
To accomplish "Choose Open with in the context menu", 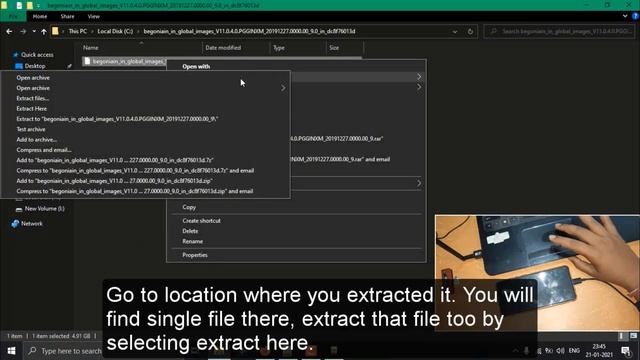I will tap(196, 66).
